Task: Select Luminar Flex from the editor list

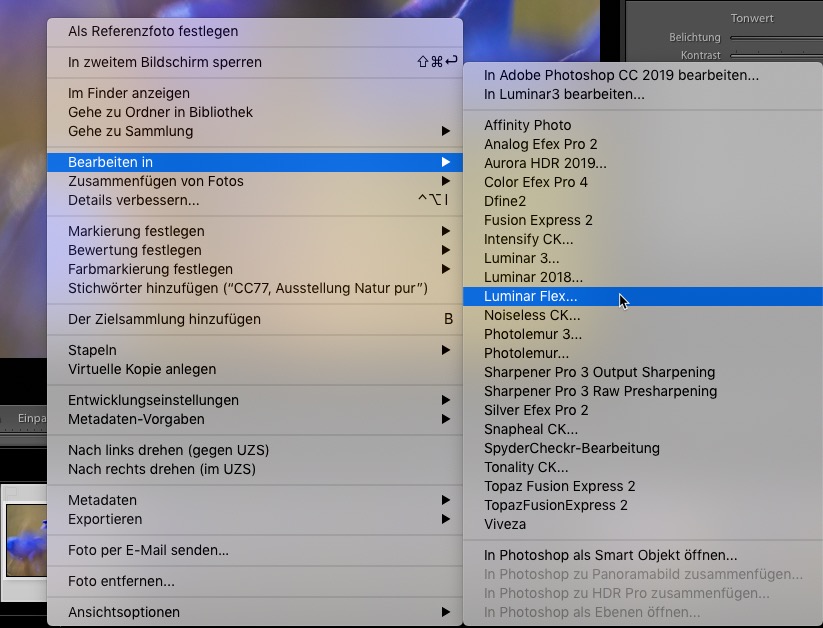Action: point(530,296)
